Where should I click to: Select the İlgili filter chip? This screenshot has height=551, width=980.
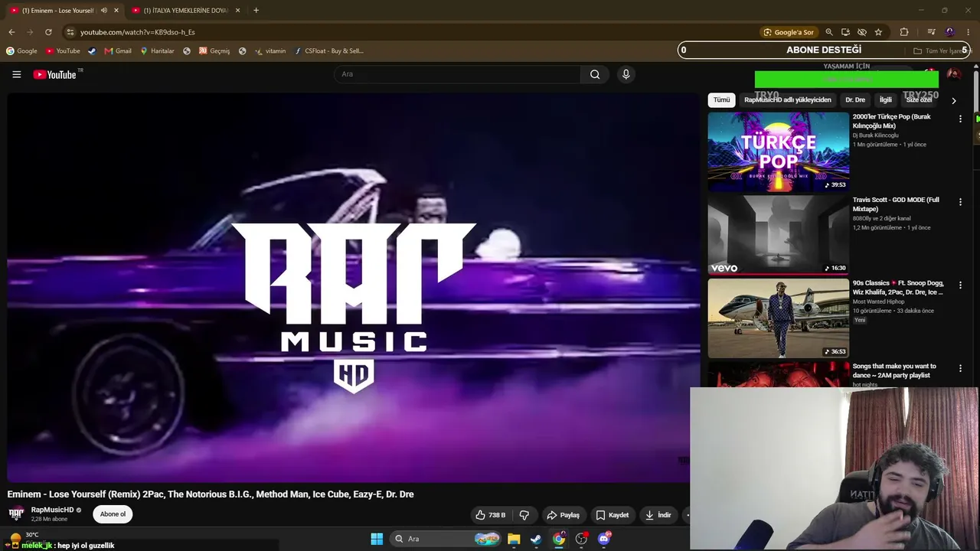pos(885,100)
